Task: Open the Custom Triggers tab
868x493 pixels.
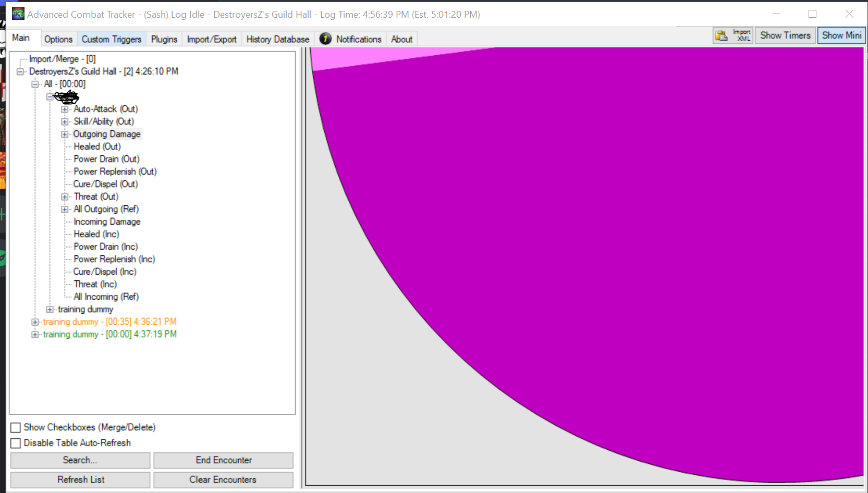Action: [111, 39]
